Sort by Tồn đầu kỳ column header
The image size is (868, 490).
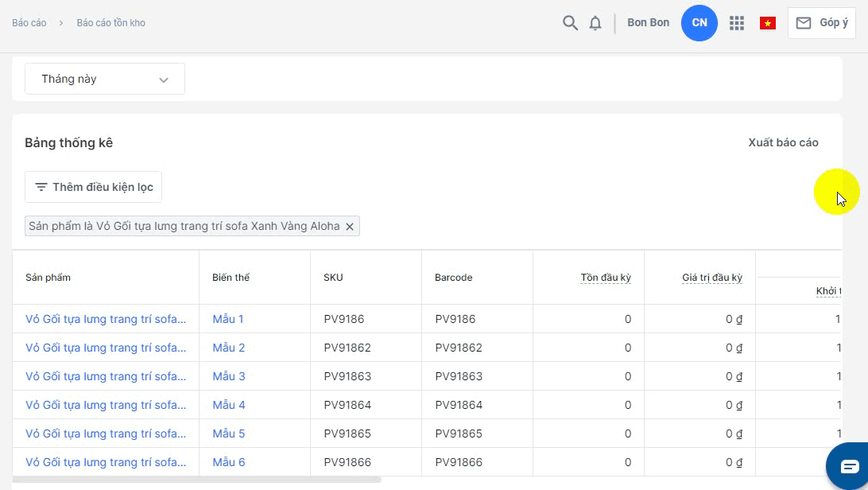point(606,278)
